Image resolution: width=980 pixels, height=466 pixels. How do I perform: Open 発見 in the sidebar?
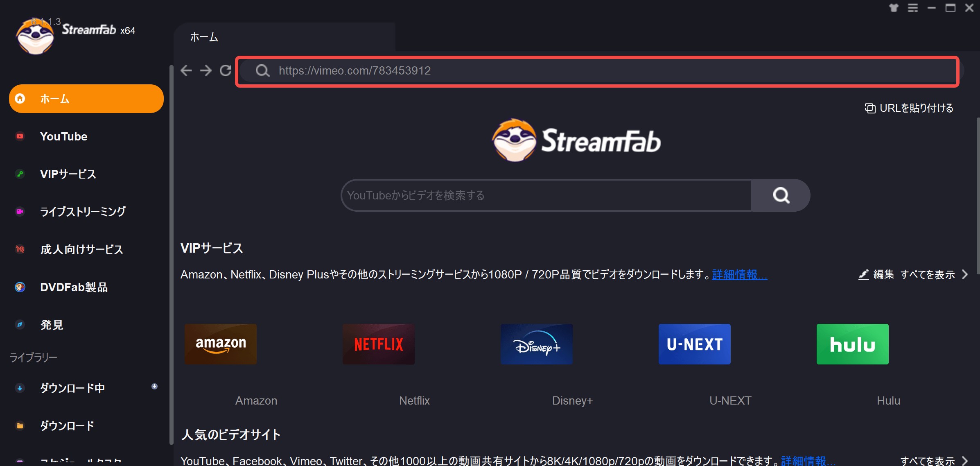tap(86, 325)
